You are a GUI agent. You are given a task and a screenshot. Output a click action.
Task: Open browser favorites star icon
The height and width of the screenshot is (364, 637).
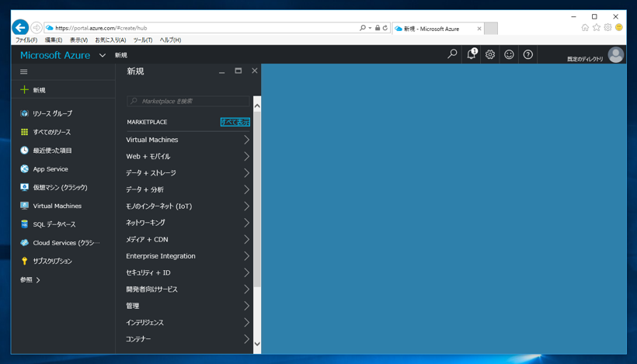(x=597, y=28)
